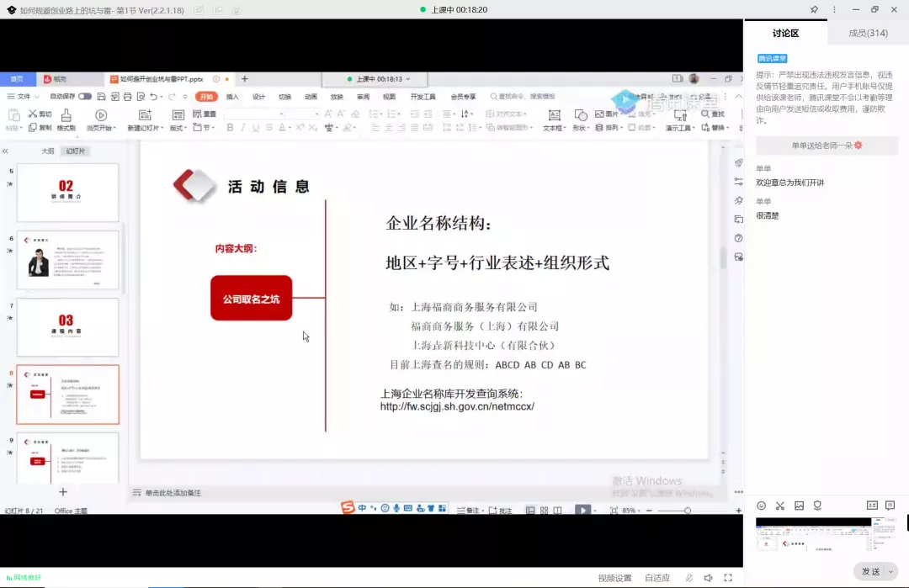Start the slideshow from the current slide (当页开始)
Screen dimensions: 909x588
(x=101, y=120)
